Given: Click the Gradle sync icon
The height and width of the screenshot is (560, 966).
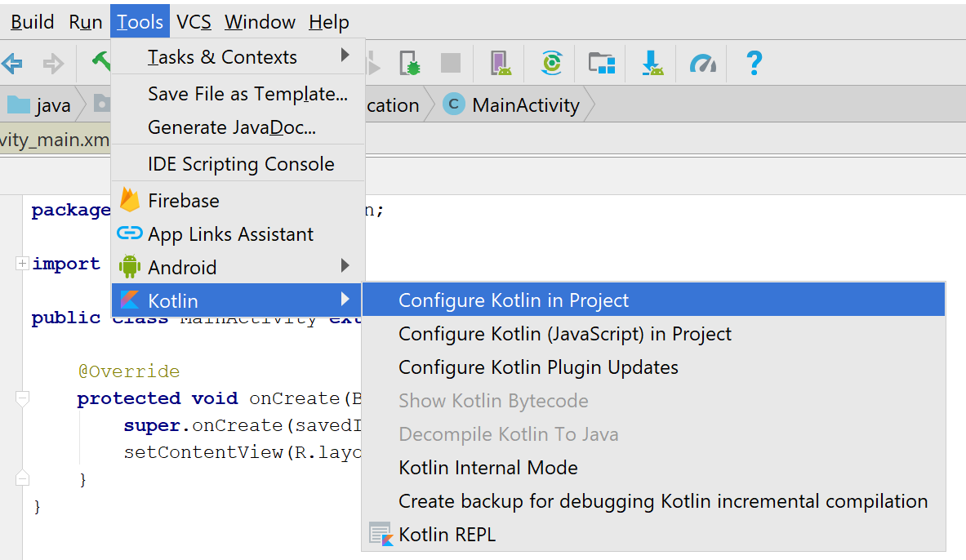Looking at the screenshot, I should (551, 63).
